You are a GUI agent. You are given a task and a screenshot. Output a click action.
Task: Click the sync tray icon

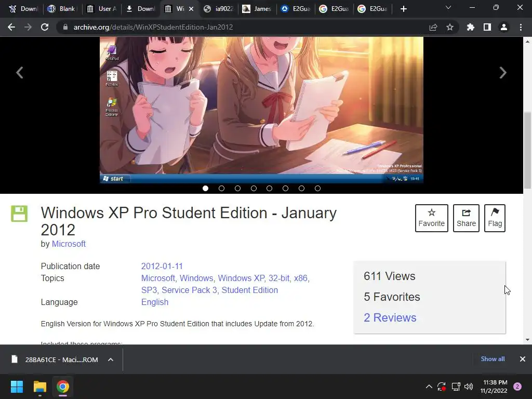442,387
